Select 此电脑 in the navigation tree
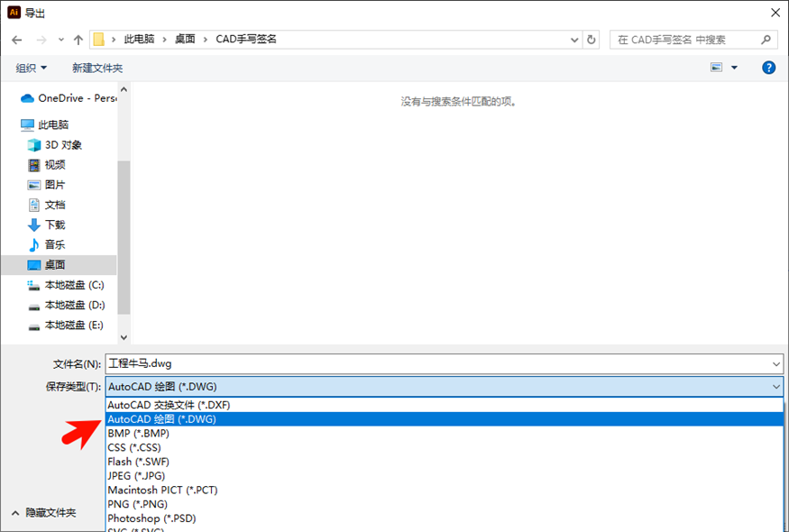This screenshot has height=532, width=789. pyautogui.click(x=44, y=124)
